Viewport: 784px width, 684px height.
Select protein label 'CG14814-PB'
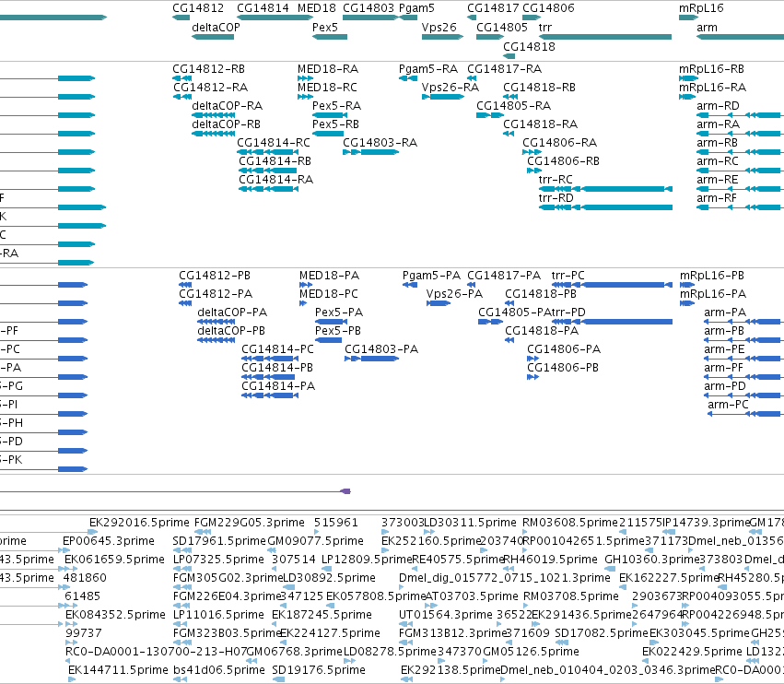(x=277, y=367)
